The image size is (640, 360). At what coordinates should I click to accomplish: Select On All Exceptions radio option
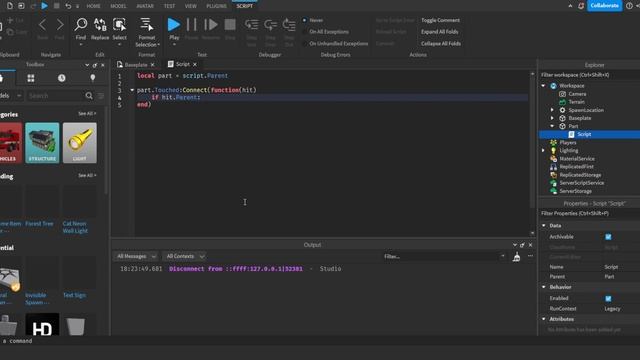click(304, 32)
